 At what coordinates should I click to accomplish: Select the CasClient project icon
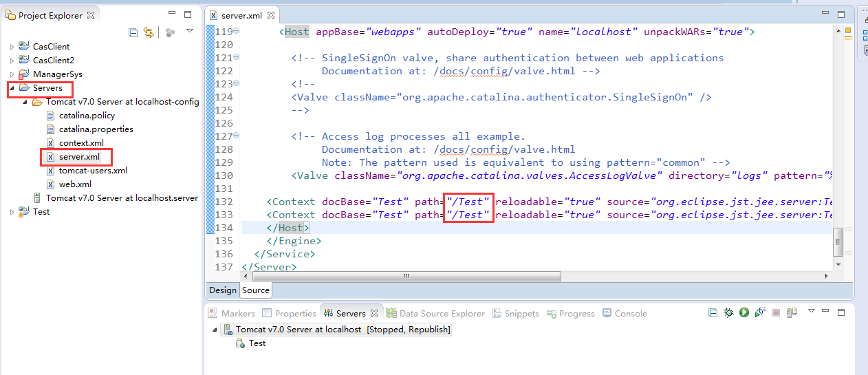(x=24, y=47)
